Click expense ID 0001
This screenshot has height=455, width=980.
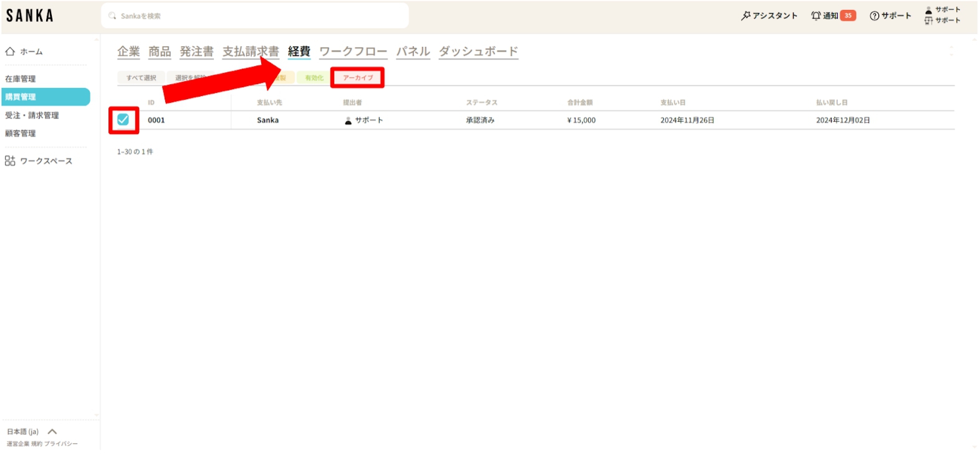156,120
